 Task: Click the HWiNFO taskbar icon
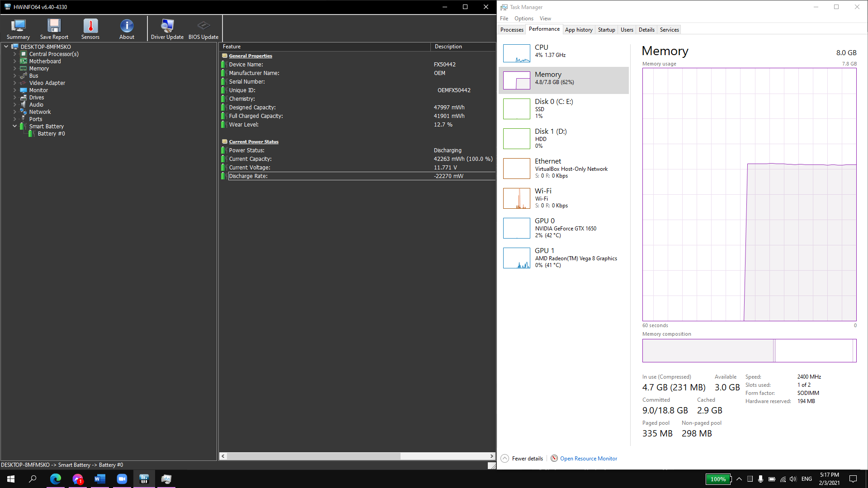144,479
